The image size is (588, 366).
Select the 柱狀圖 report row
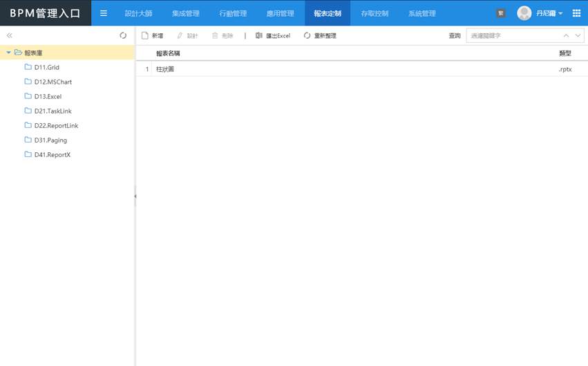click(x=361, y=69)
